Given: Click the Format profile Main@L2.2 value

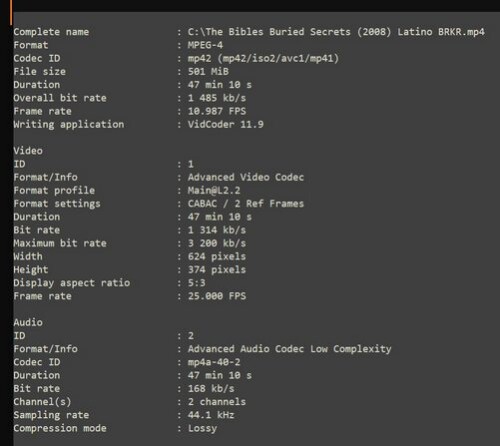Looking at the screenshot, I should coord(214,190).
